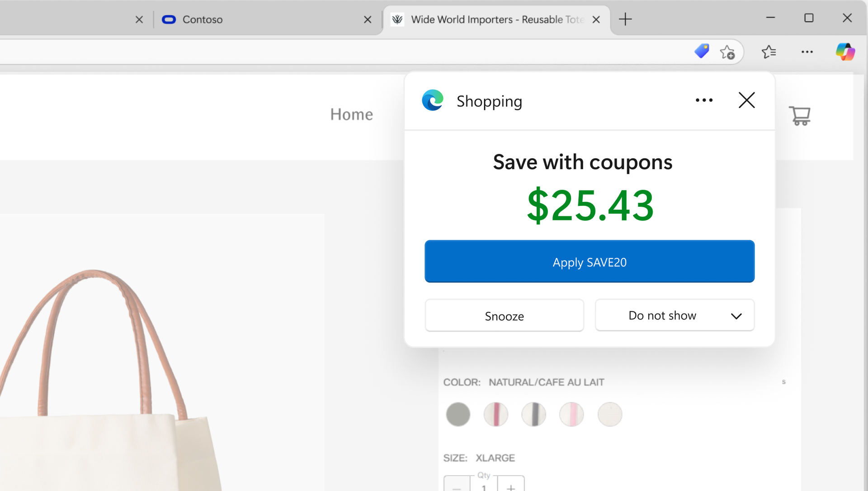This screenshot has width=868, height=491.
Task: Select the navy striped color swatch
Action: [534, 415]
